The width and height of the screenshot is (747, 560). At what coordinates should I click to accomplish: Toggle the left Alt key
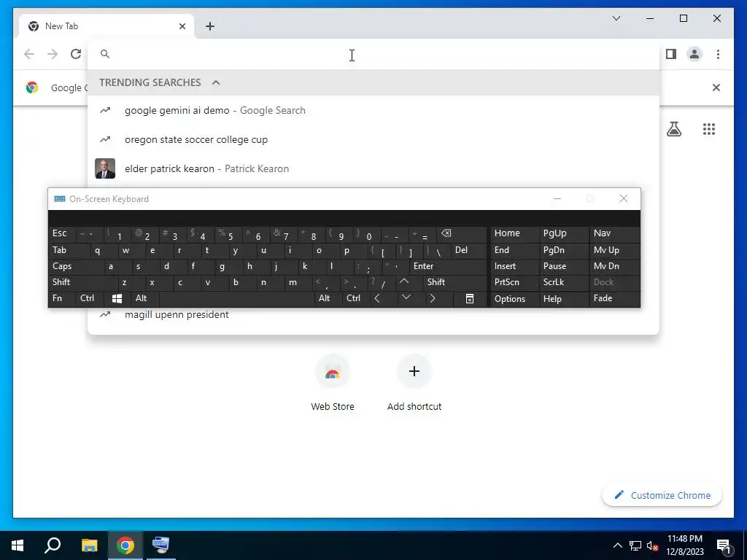(145, 298)
